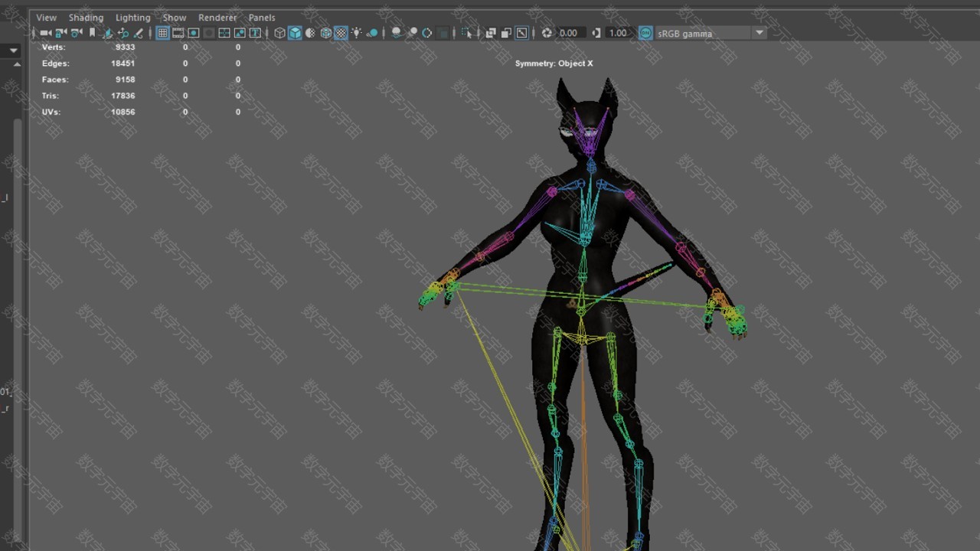Click the Symmetry: Object X label
This screenshot has height=551, width=980.
coord(554,64)
